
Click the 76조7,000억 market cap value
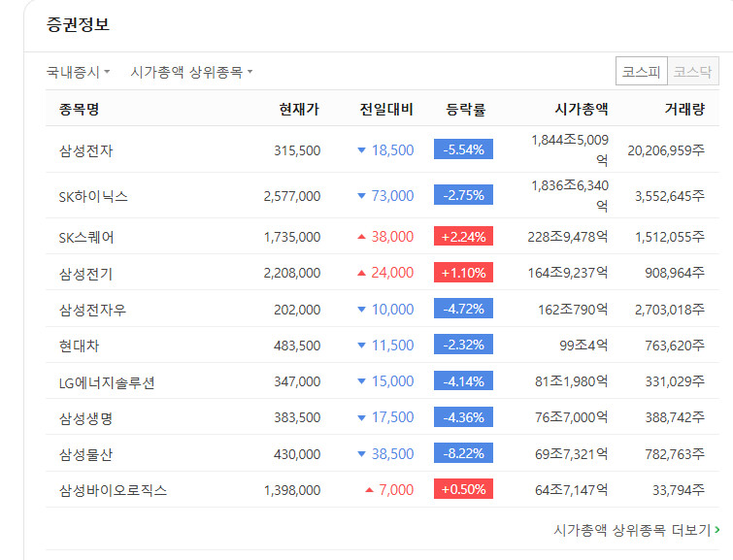tap(571, 417)
